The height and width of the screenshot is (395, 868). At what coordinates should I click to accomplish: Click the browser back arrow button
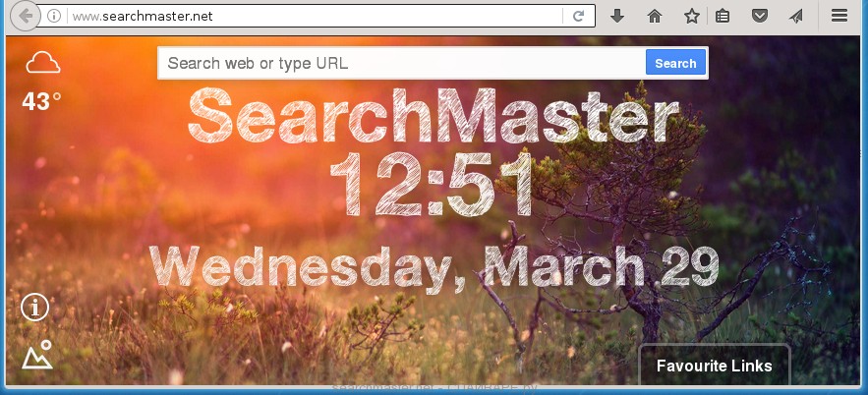(x=26, y=16)
